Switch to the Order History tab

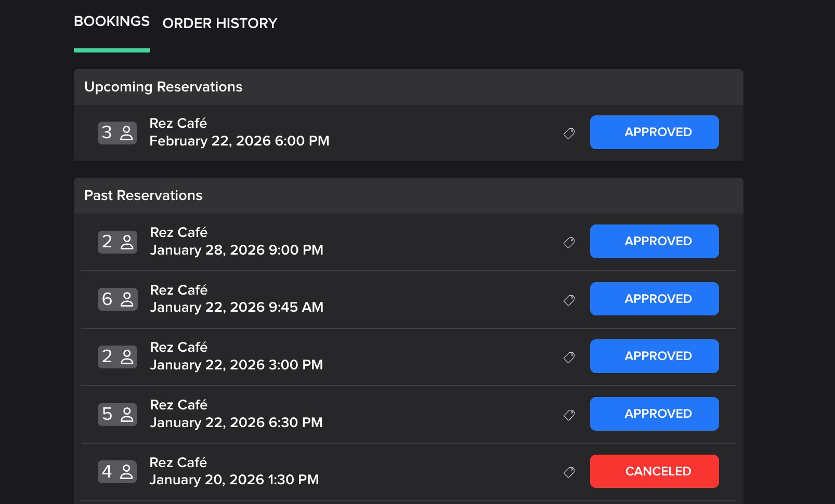(x=219, y=23)
